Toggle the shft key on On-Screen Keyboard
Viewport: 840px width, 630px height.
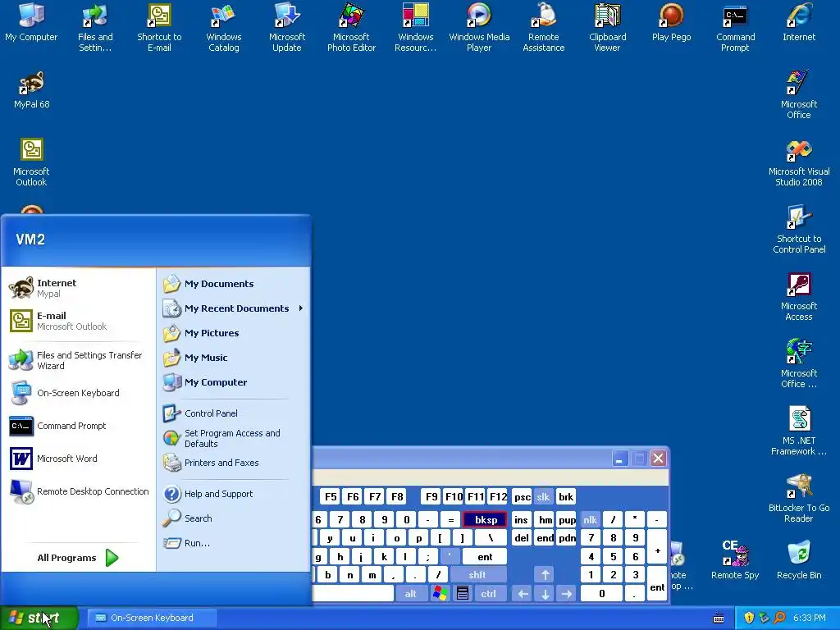(477, 575)
